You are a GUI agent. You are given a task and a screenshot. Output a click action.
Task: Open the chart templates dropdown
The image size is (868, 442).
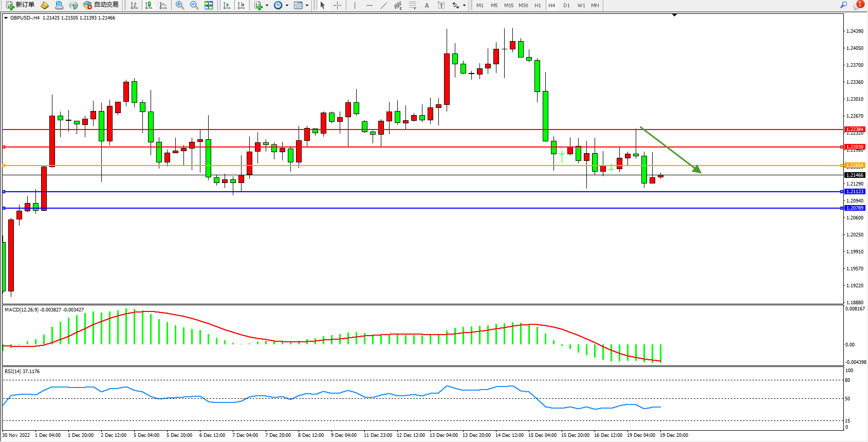click(307, 6)
